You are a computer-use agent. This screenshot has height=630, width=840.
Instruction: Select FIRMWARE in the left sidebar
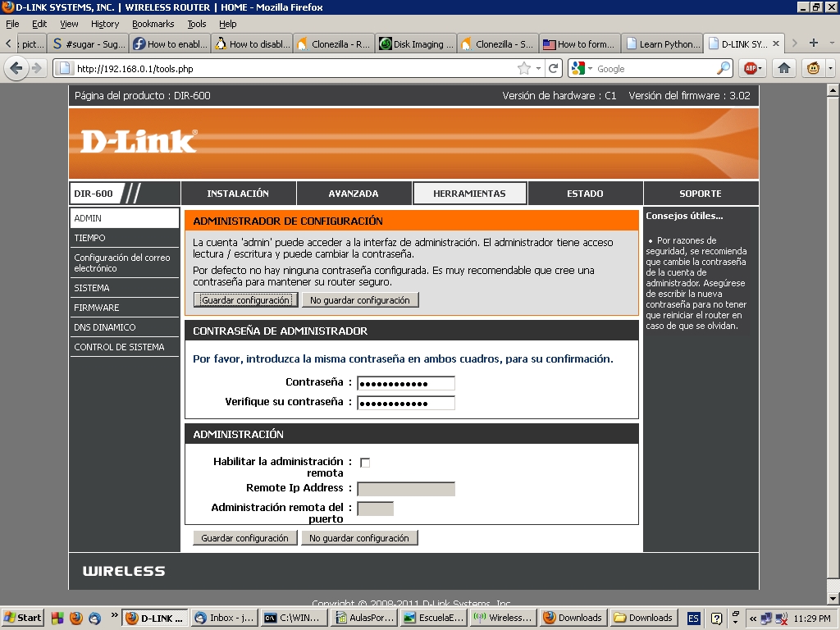(97, 308)
